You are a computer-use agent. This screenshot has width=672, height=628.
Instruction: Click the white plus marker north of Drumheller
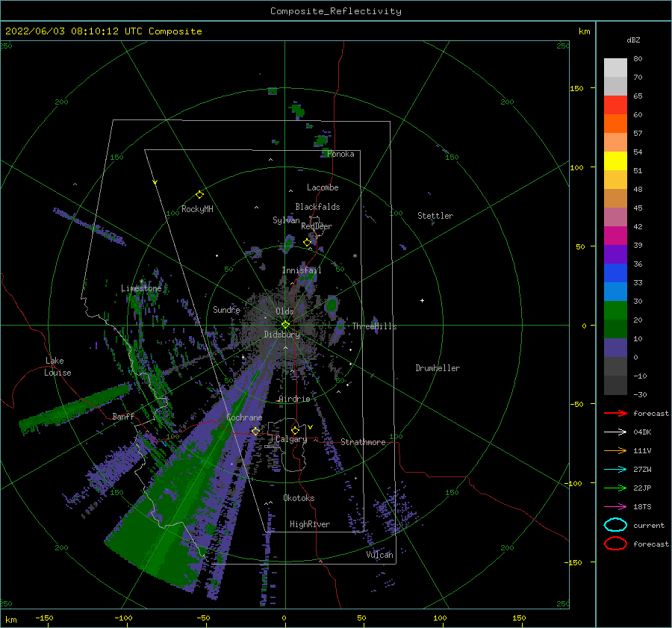[422, 300]
